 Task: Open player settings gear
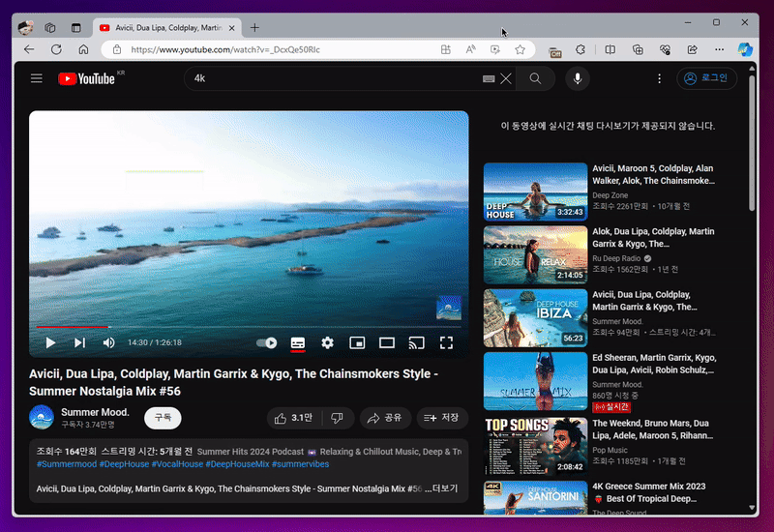[327, 342]
